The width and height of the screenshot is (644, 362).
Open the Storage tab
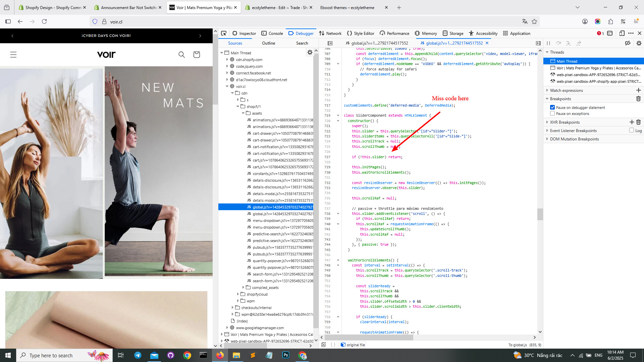pyautogui.click(x=453, y=33)
